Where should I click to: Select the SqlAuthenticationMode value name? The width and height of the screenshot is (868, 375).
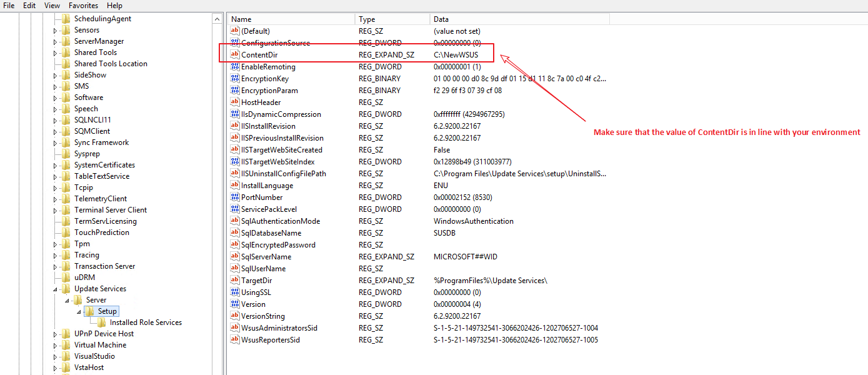click(281, 221)
